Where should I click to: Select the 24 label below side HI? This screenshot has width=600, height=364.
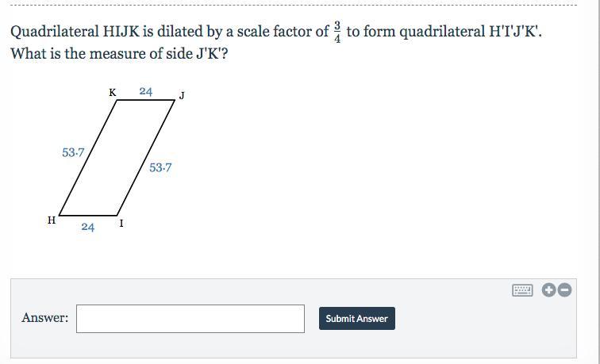click(87, 228)
